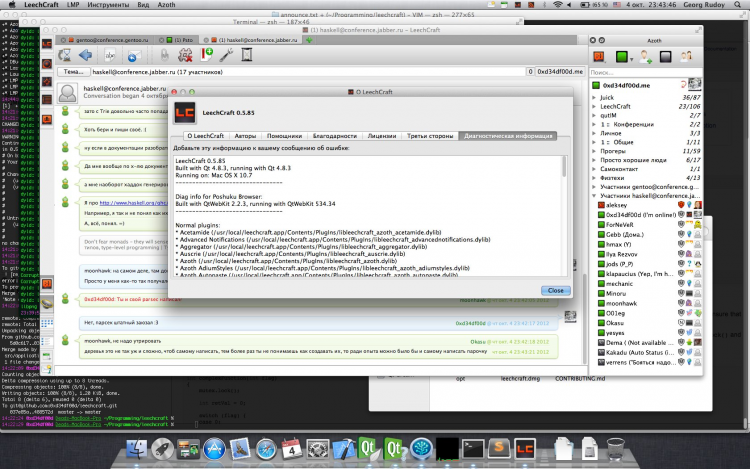Click the gear with red X icon
This screenshot has width=750, height=469.
185,55
